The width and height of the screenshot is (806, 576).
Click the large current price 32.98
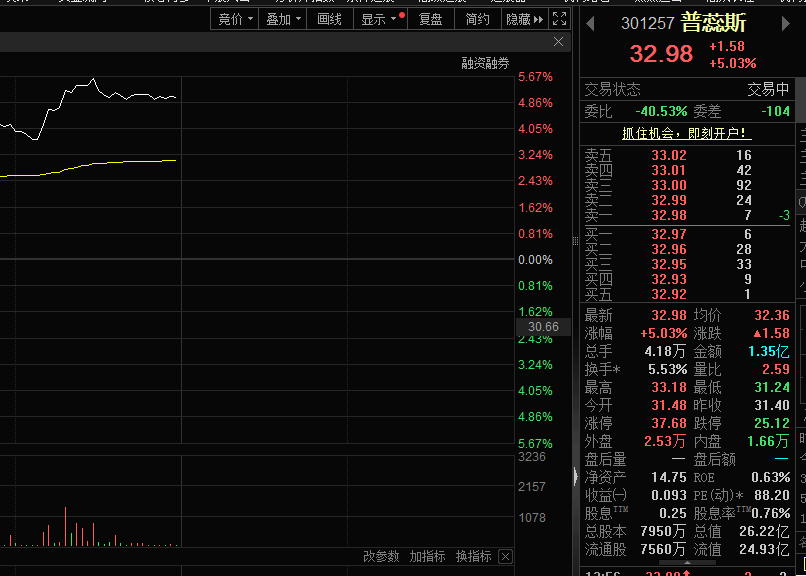coord(661,54)
